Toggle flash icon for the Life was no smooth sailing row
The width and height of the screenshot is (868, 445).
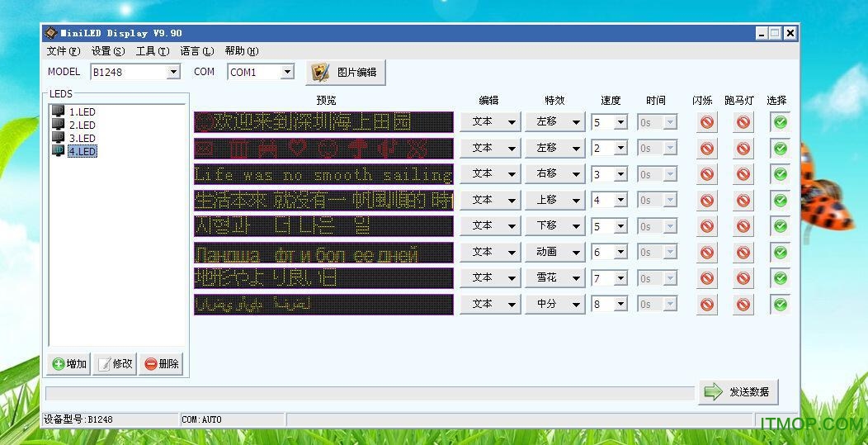coord(706,174)
